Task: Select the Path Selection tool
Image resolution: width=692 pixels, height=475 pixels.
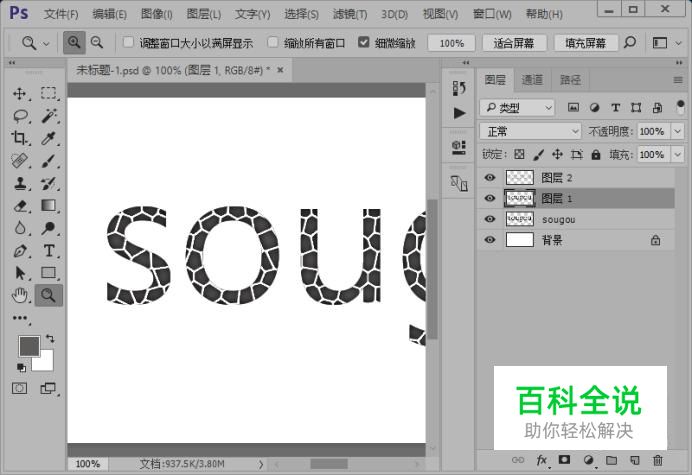Action: pos(19,273)
